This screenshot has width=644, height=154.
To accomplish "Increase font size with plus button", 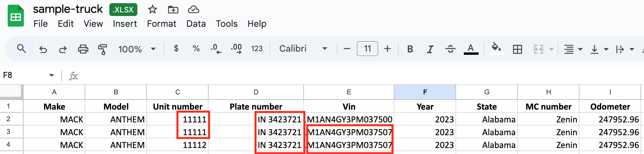I will tap(387, 49).
